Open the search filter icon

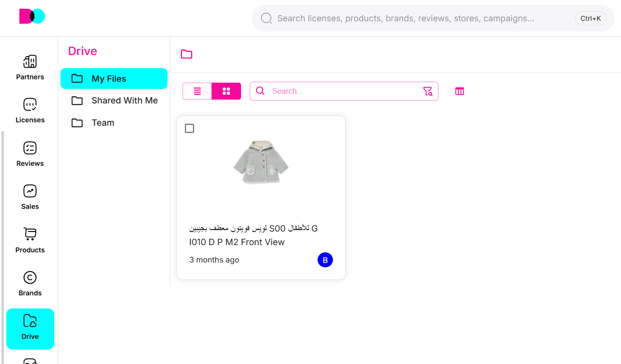(x=428, y=91)
